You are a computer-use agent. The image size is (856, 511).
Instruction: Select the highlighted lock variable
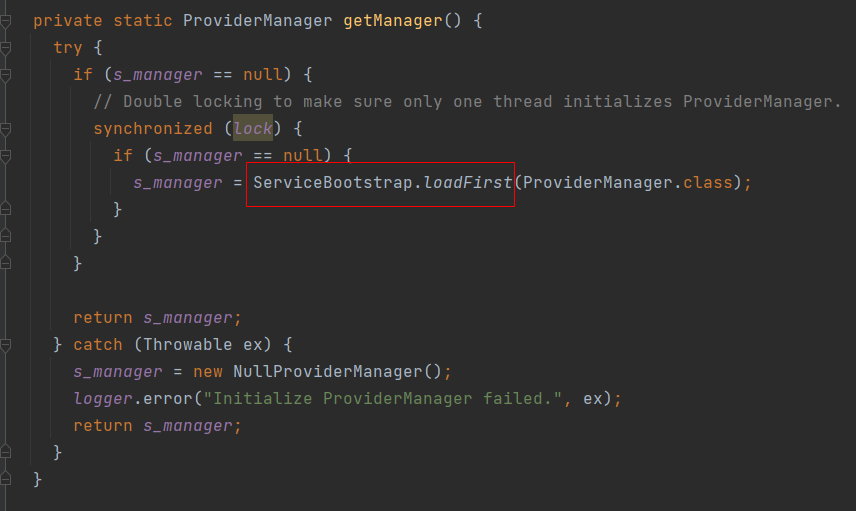point(252,129)
